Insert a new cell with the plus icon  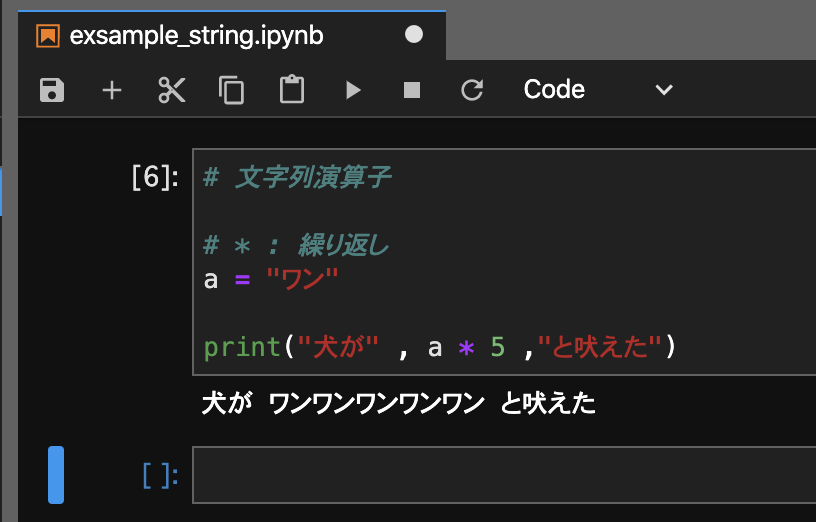click(x=112, y=90)
